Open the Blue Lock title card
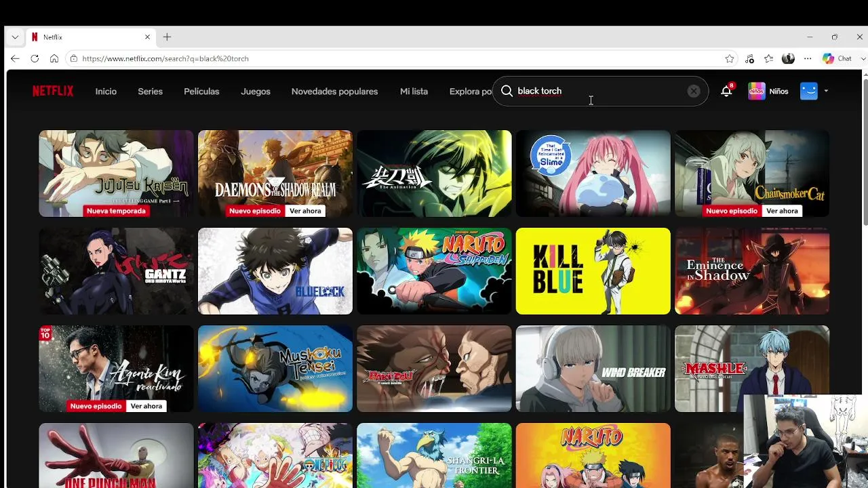 [x=275, y=271]
